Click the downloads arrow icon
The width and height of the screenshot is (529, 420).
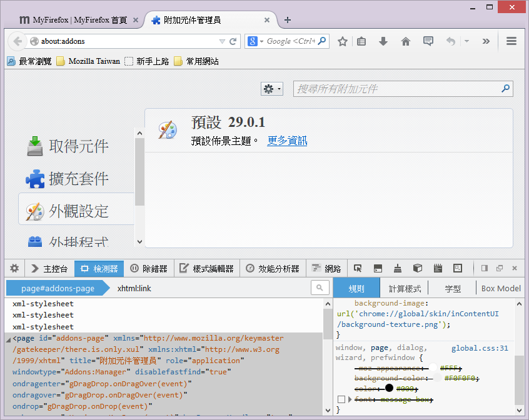click(x=384, y=41)
